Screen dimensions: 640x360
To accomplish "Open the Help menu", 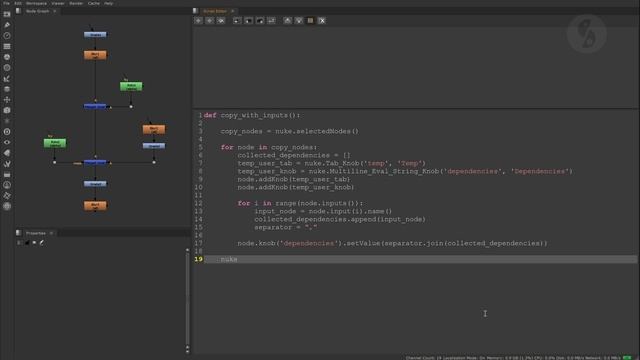I will coord(108,3).
